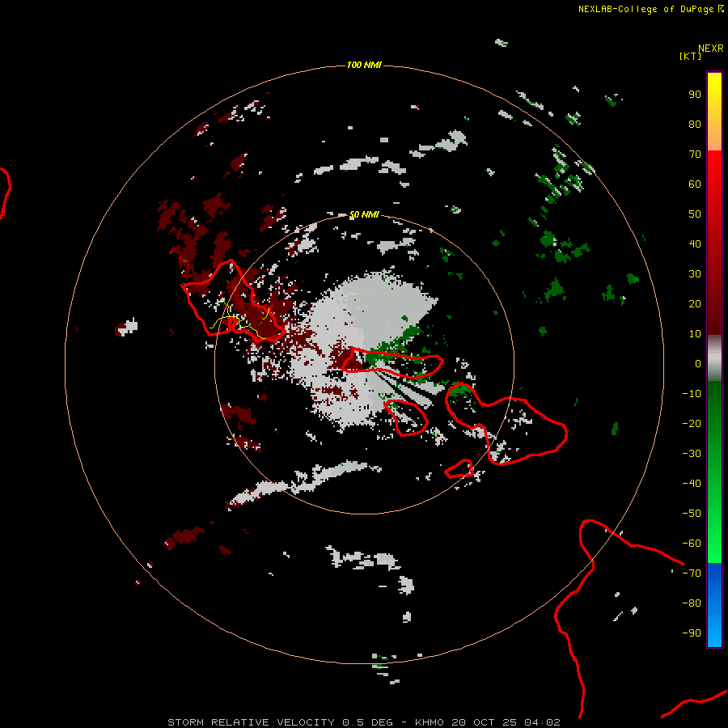Image resolution: width=728 pixels, height=728 pixels.
Task: Select the -40 scale value
Action: 692,484
